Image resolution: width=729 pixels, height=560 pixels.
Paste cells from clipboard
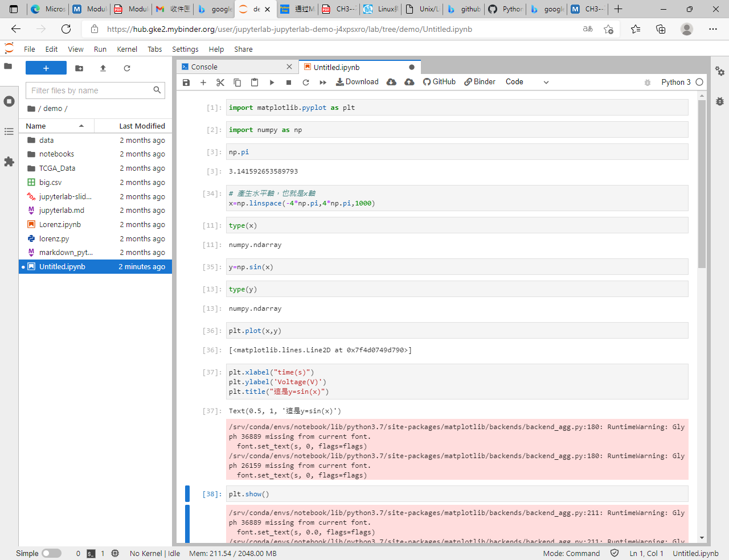pos(254,82)
